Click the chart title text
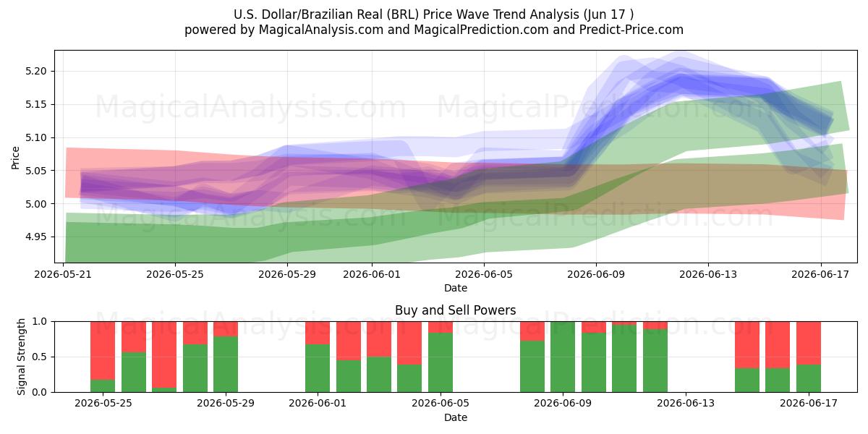Screen dimensions: 868x434 coord(434,14)
